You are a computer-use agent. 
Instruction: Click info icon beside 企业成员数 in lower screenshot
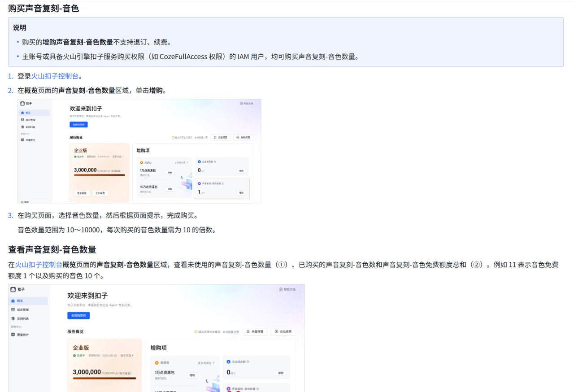(x=248, y=362)
